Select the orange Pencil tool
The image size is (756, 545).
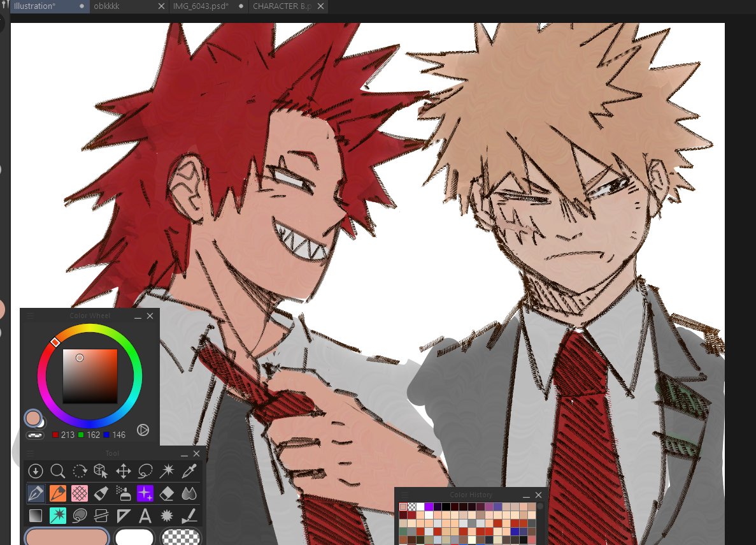[58, 493]
